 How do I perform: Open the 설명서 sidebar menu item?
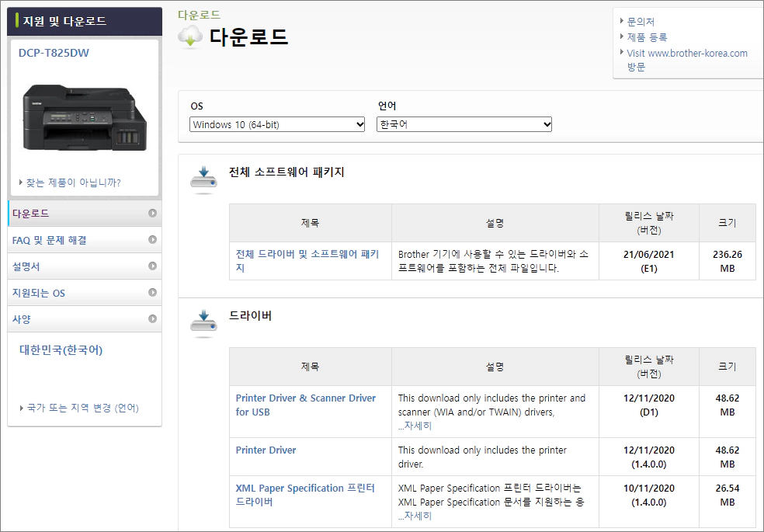click(x=85, y=266)
